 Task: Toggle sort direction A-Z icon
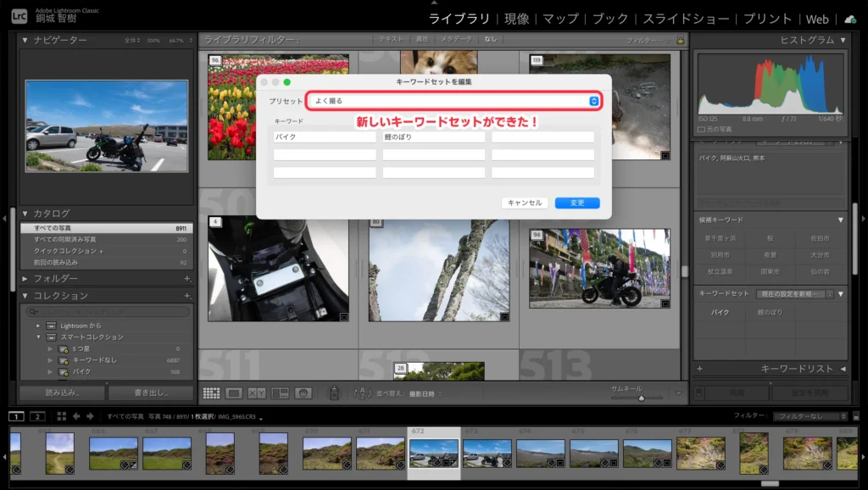click(x=363, y=393)
